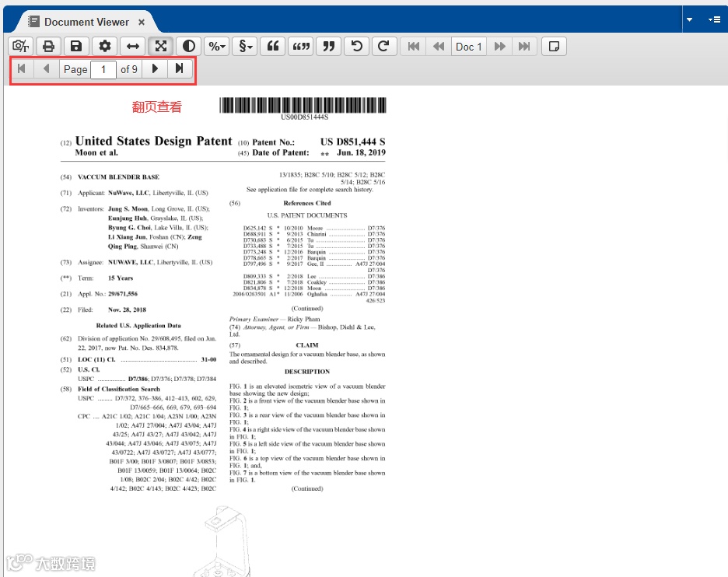Click the filed date Nov. 28, 2018
This screenshot has width=728, height=577.
127,309
